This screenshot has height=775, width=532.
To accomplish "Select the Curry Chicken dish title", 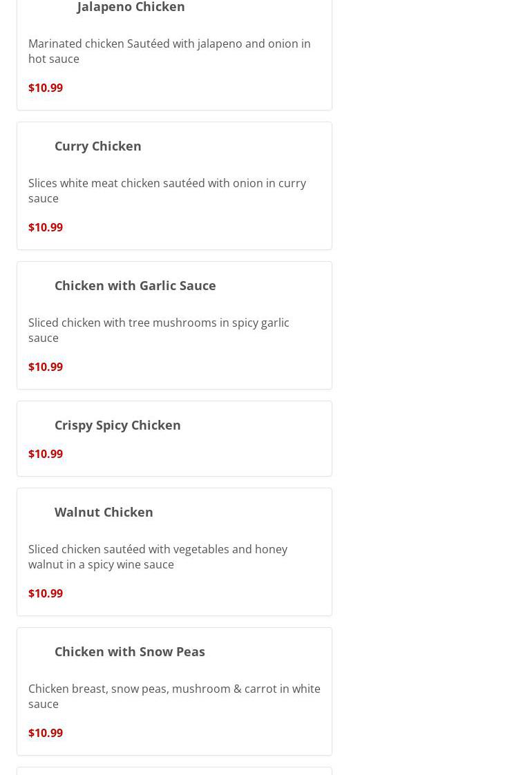I will [98, 146].
